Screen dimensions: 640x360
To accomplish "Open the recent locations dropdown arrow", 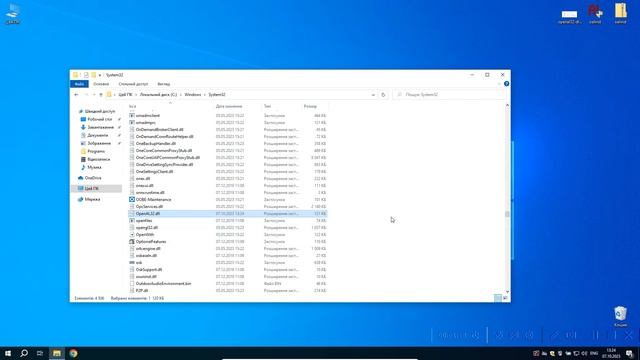I will tap(94, 95).
